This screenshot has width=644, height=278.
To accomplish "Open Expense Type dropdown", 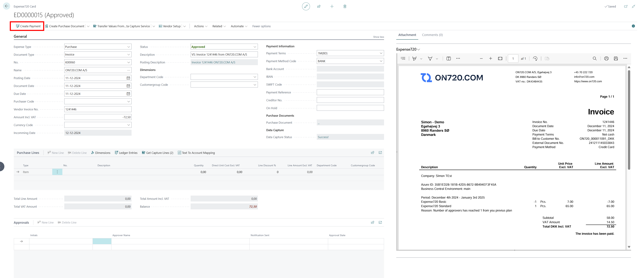I will (x=128, y=47).
